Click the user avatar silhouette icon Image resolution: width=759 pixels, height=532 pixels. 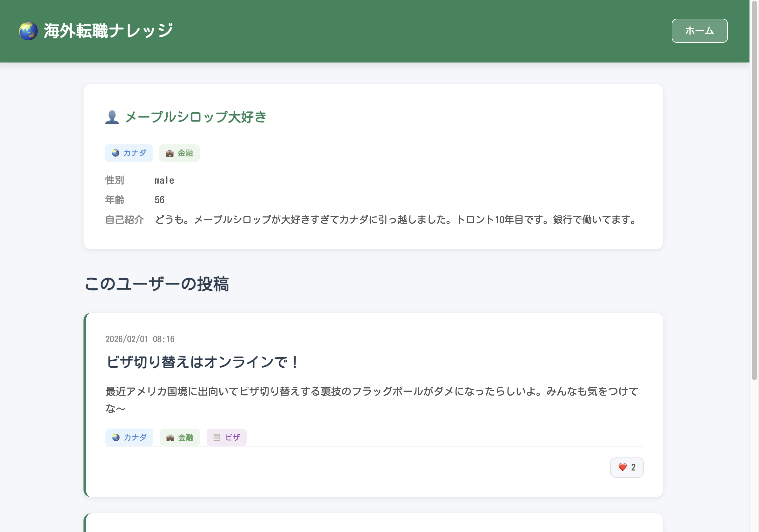pos(112,117)
